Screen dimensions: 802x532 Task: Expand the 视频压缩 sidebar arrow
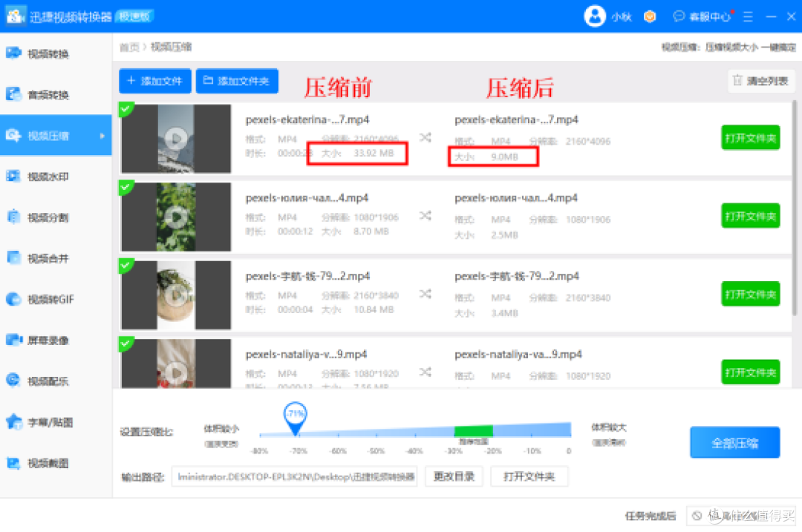coord(102,136)
